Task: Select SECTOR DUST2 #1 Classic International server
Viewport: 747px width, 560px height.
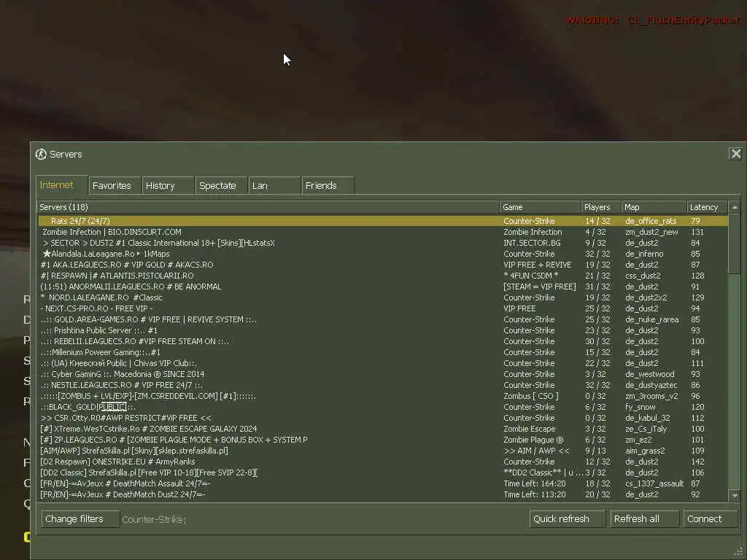Action: [x=383, y=243]
